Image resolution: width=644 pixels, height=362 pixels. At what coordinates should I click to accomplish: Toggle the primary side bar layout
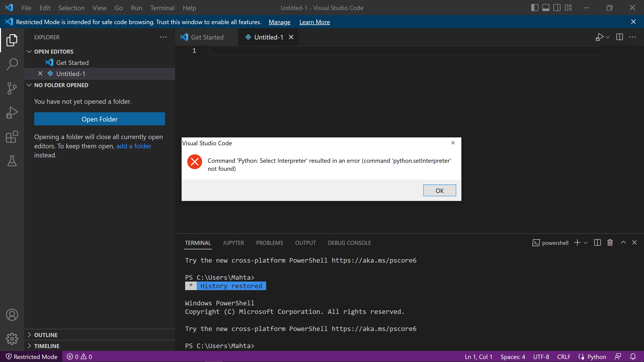(x=534, y=8)
